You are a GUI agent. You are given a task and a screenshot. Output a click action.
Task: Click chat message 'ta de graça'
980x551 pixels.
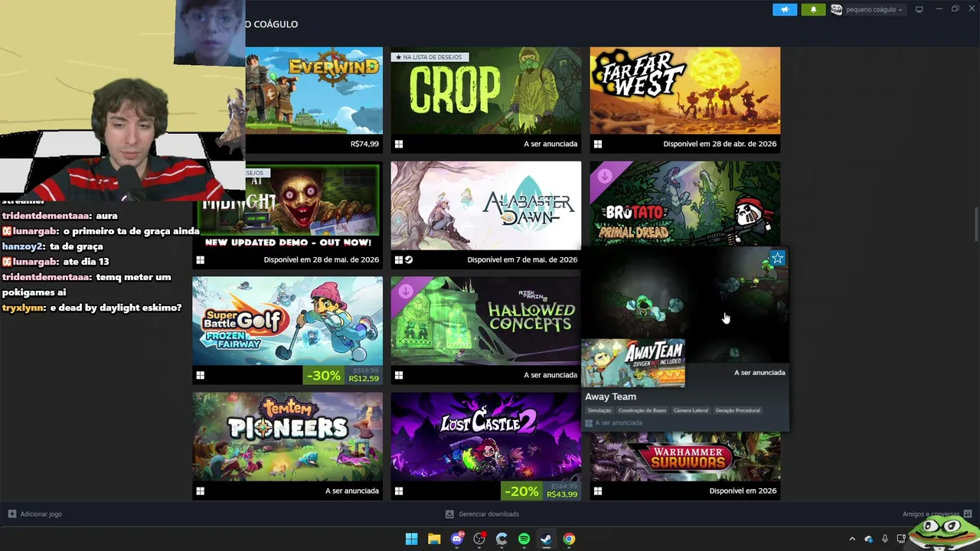tap(76, 246)
